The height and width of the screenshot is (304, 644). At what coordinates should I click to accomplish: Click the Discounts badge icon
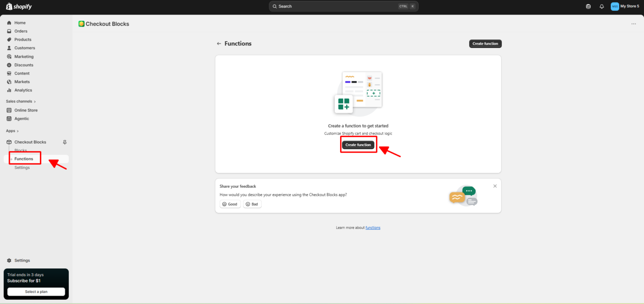[x=9, y=65]
